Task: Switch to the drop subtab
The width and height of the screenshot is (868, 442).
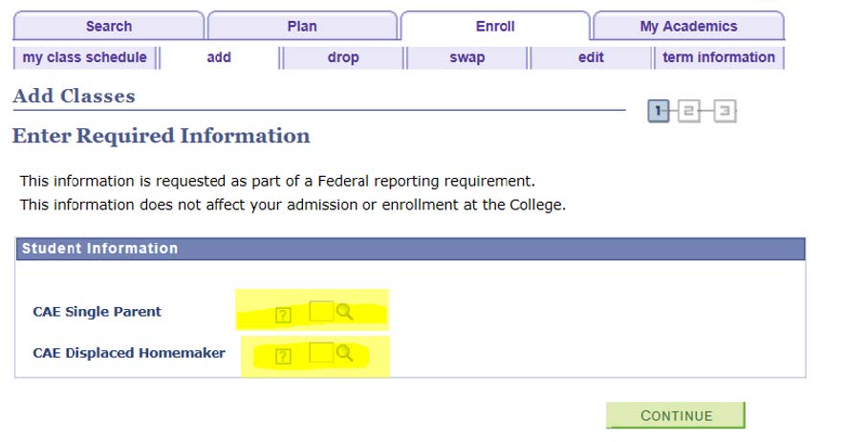Action: click(343, 57)
